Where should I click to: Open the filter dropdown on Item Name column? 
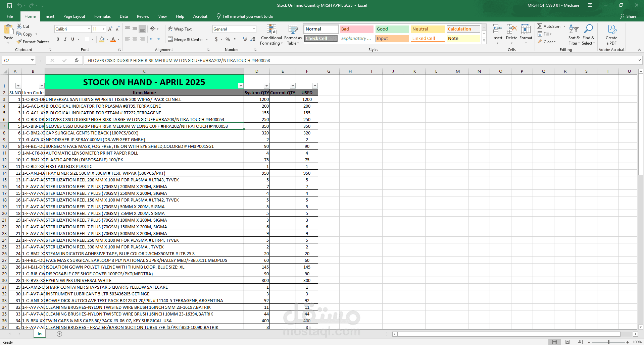241,86
